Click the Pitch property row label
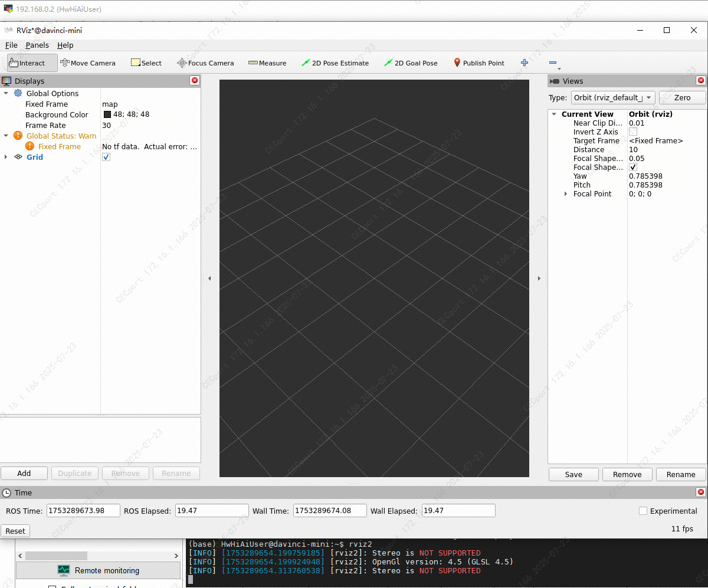Viewport: 708px width, 588px height. click(x=582, y=185)
